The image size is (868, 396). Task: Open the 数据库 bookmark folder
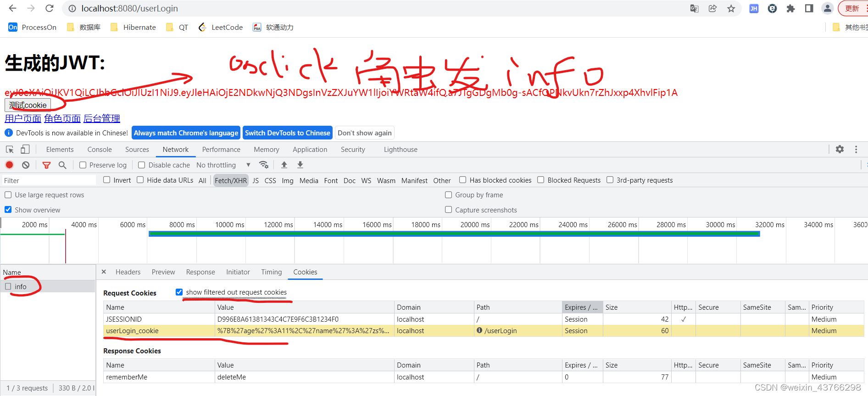click(83, 27)
